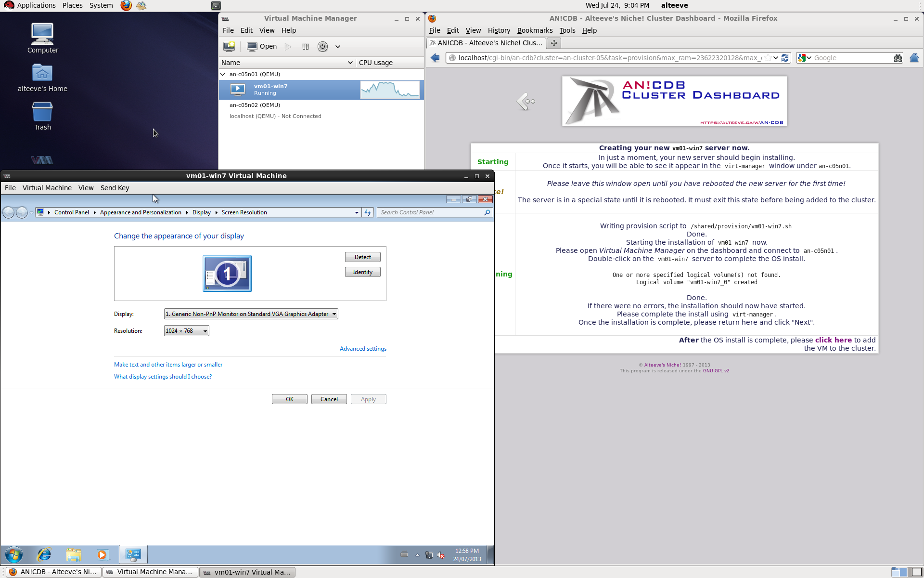Screen dimensions: 924x578
Task: Open Firefox Bookmarks menu
Action: pos(534,30)
